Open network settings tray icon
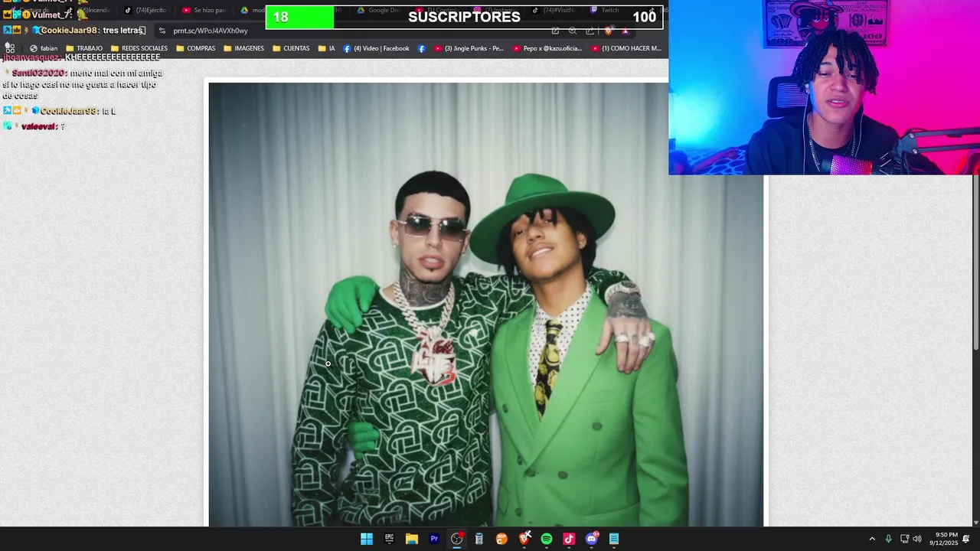 pos(904,539)
